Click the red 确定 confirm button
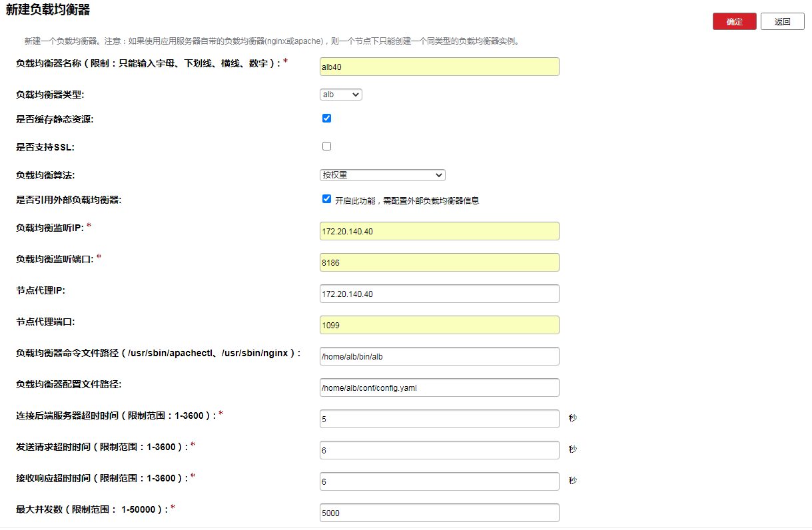Viewport: 812px width, 530px height. (x=734, y=21)
